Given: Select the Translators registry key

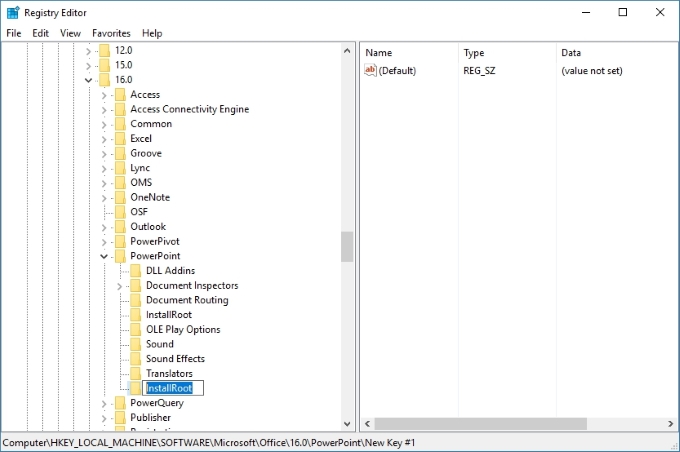Looking at the screenshot, I should tap(169, 374).
